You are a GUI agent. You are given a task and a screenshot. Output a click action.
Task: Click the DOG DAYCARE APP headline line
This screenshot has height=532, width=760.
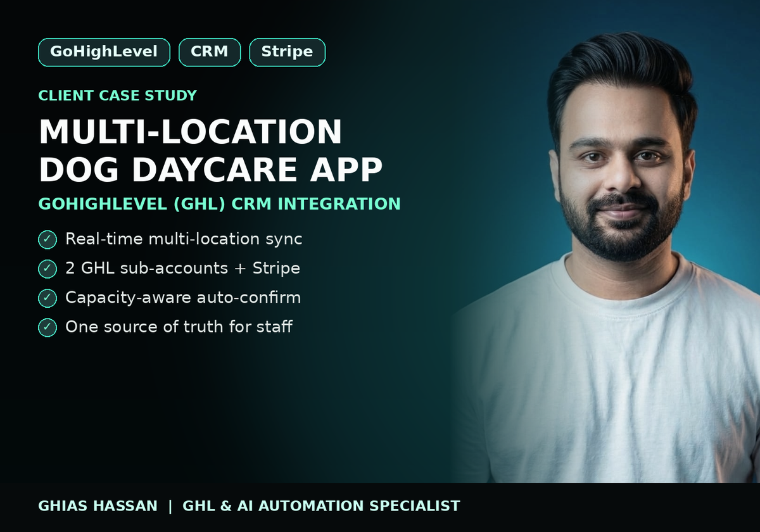211,169
